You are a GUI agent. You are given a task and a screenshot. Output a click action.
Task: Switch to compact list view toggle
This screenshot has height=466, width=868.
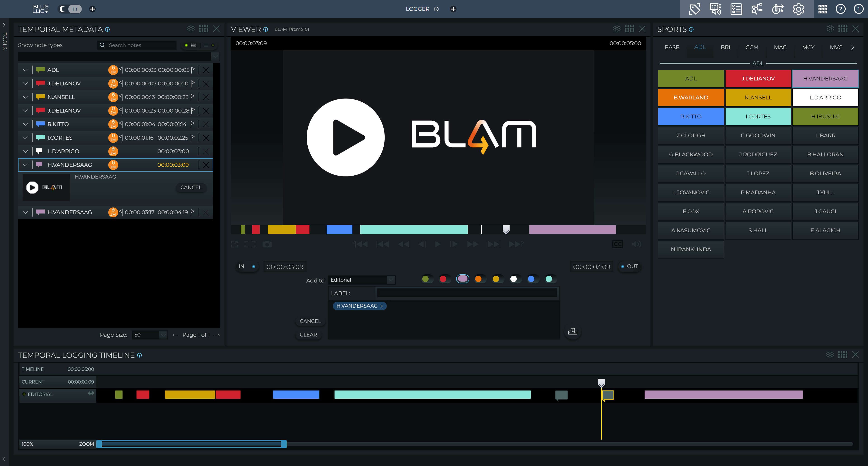[209, 45]
